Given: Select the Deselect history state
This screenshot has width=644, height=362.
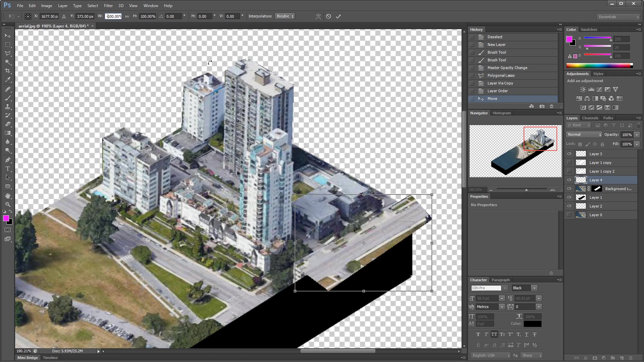Looking at the screenshot, I should point(513,37).
